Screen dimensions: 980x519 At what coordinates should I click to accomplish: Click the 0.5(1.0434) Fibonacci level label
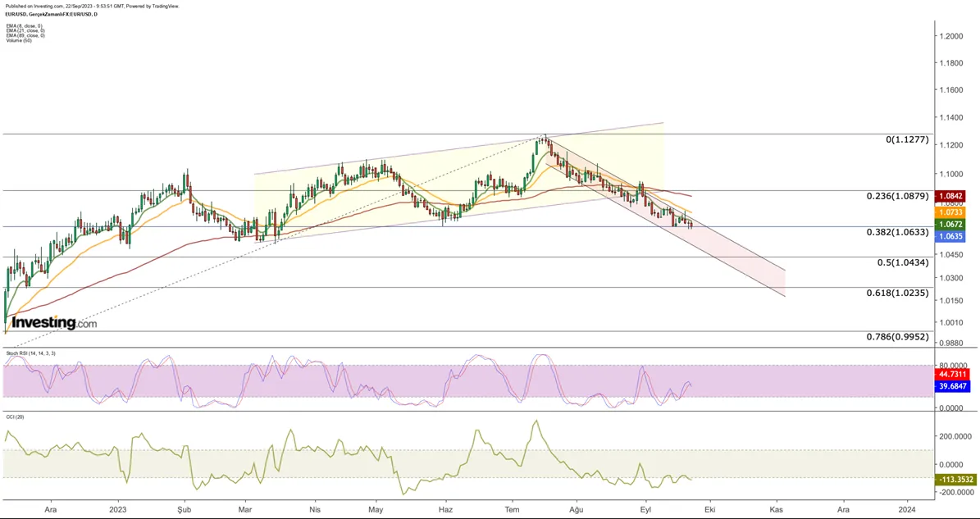903,262
